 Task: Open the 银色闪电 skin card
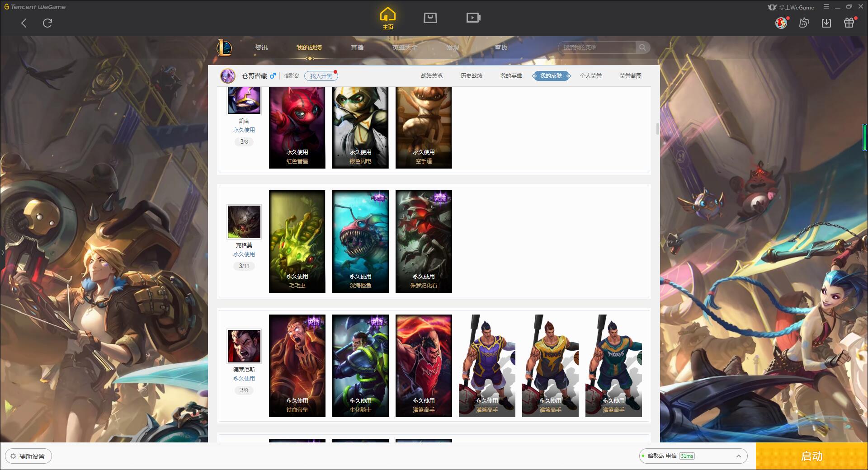(x=360, y=127)
